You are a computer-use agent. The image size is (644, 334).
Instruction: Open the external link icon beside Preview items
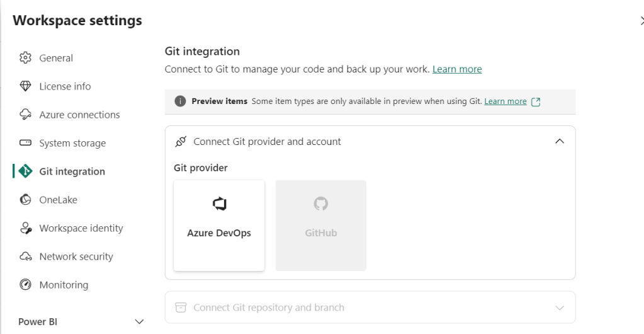pos(536,101)
